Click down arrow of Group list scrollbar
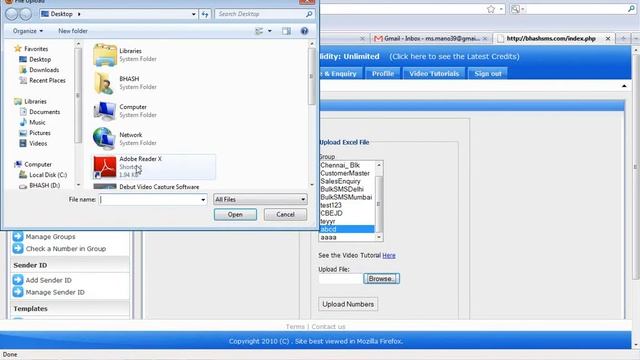 tap(379, 237)
